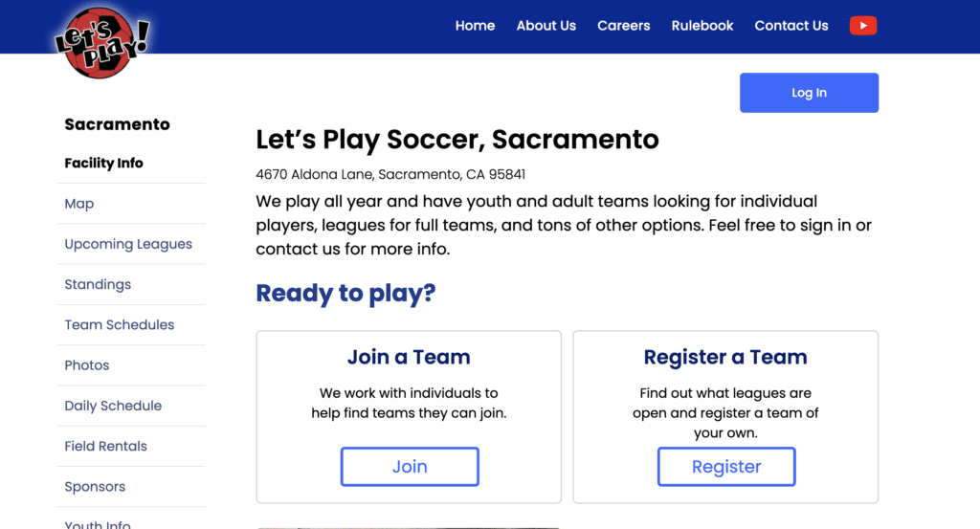
Task: Click the Join button
Action: point(410,467)
